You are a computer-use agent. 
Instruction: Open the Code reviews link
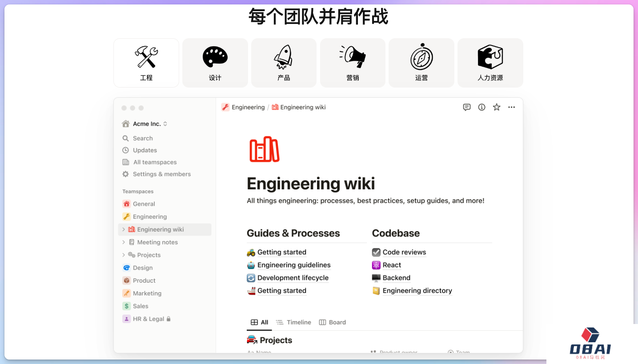[x=404, y=252]
